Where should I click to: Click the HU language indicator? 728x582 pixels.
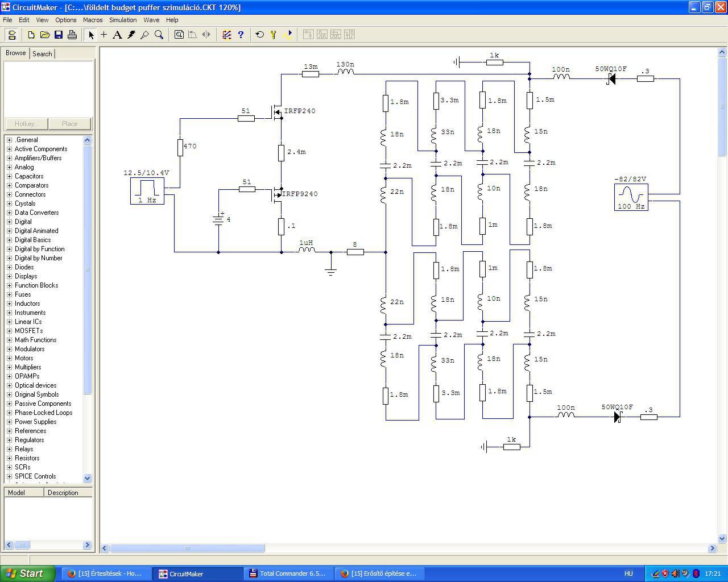click(x=628, y=574)
